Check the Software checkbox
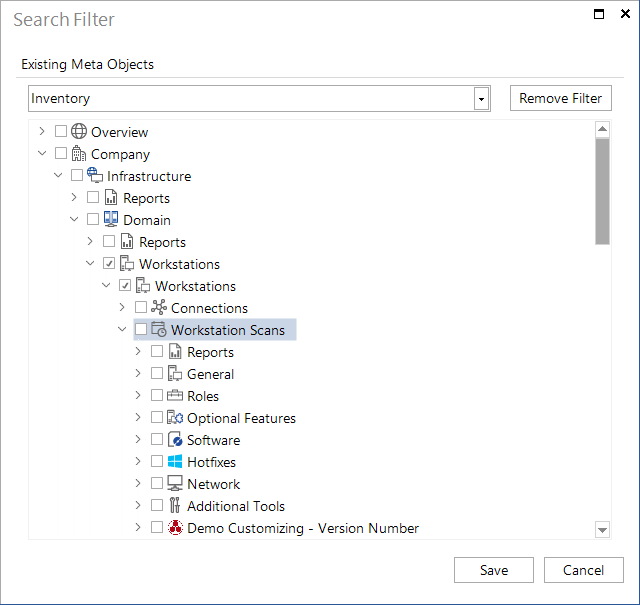640x605 pixels. tap(157, 439)
